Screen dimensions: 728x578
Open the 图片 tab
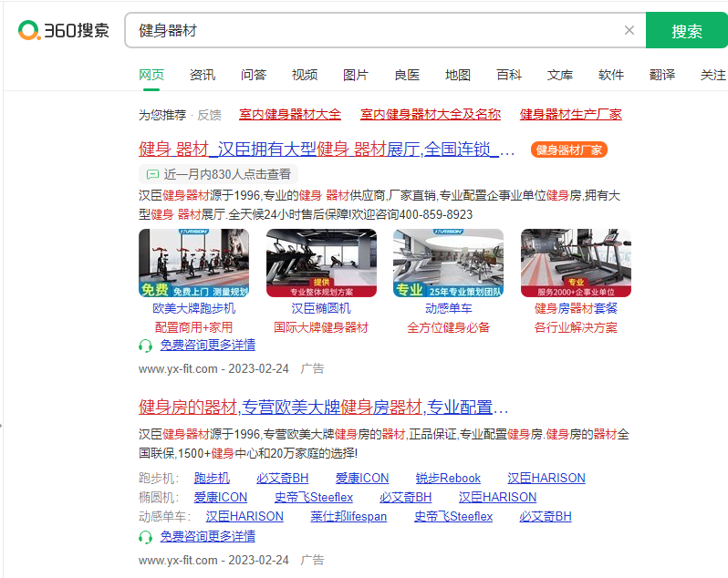356,75
